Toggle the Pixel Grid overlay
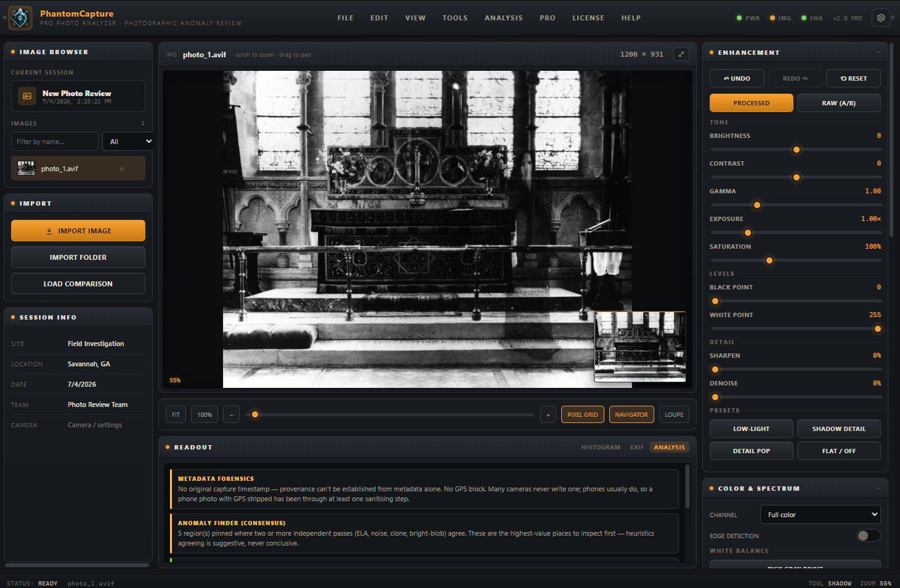This screenshot has height=588, width=900. 582,414
